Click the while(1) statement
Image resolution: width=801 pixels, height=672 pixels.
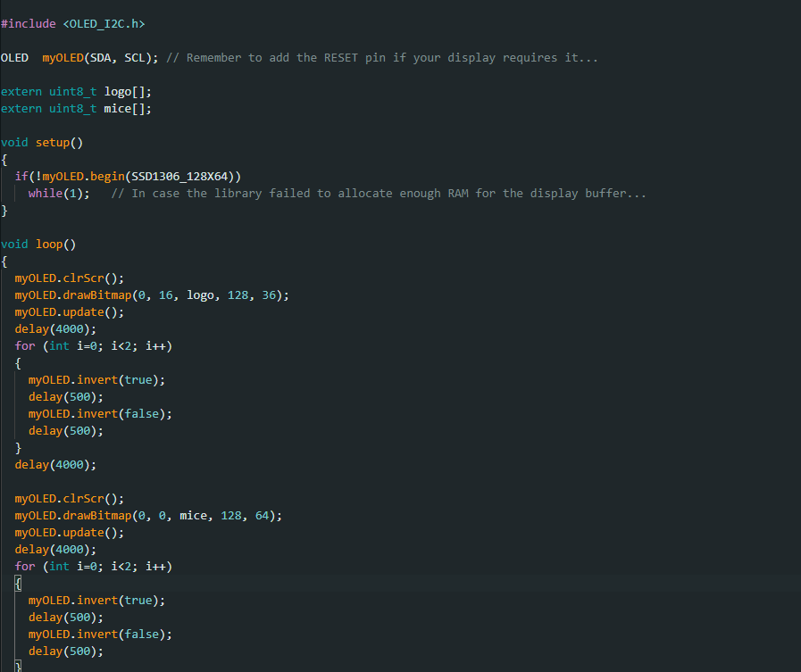coord(59,194)
